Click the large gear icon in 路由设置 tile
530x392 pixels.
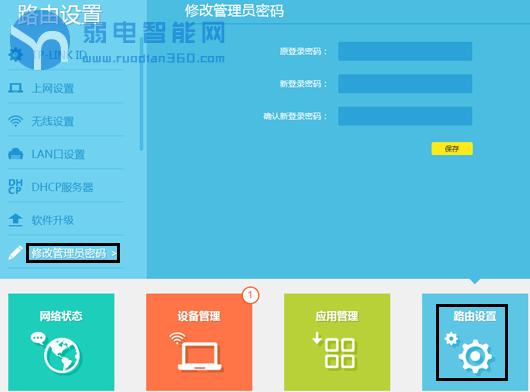click(475, 356)
